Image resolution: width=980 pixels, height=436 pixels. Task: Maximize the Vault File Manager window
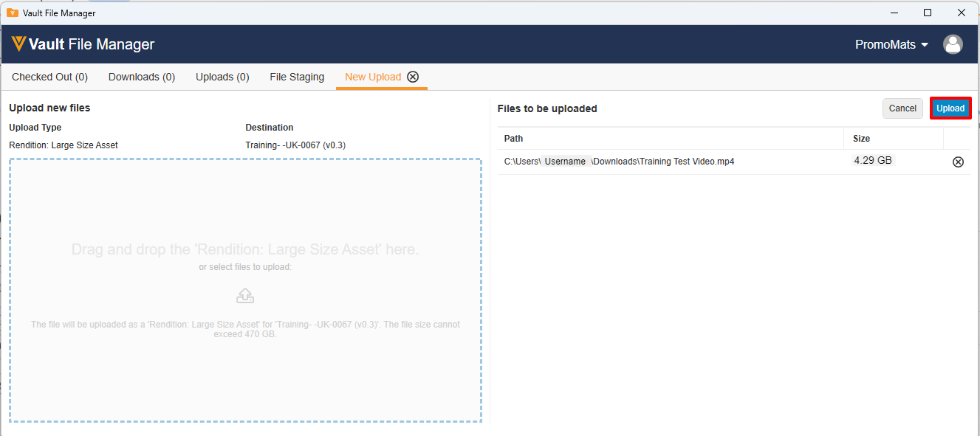[928, 13]
